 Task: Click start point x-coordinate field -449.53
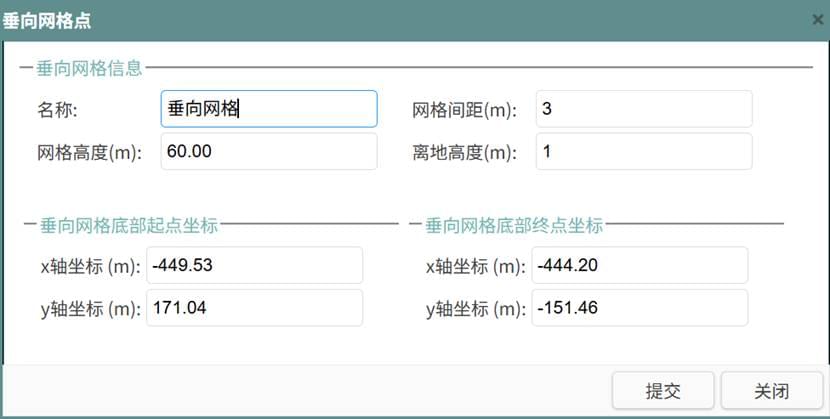pos(254,266)
